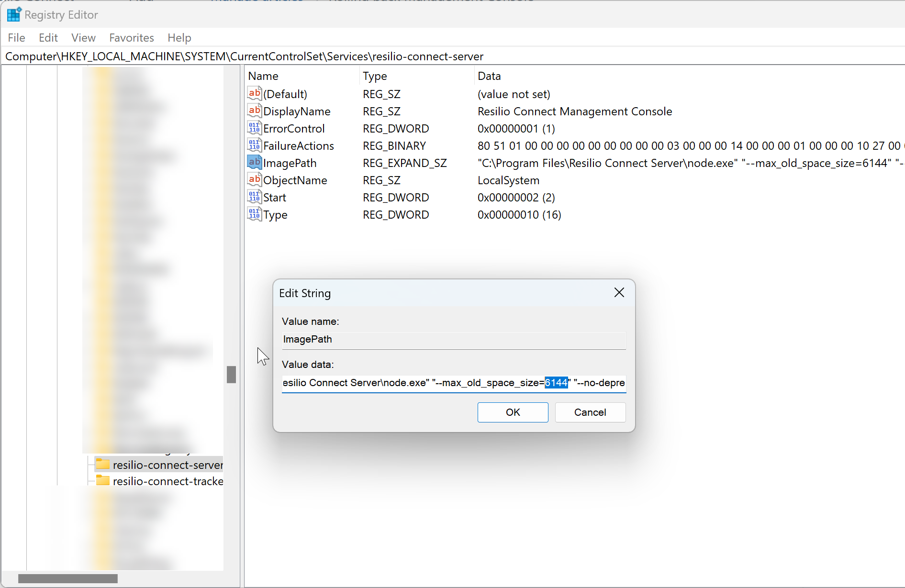Open the File menu
The height and width of the screenshot is (588, 905).
tap(16, 37)
